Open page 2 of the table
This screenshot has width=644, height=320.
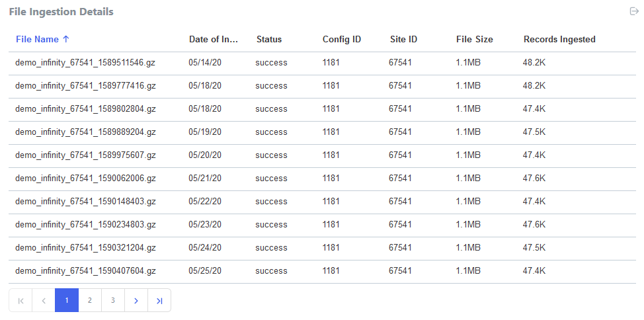[90, 300]
